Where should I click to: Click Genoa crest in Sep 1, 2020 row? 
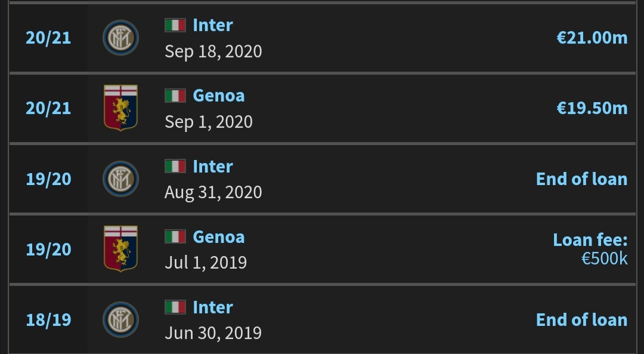point(120,108)
